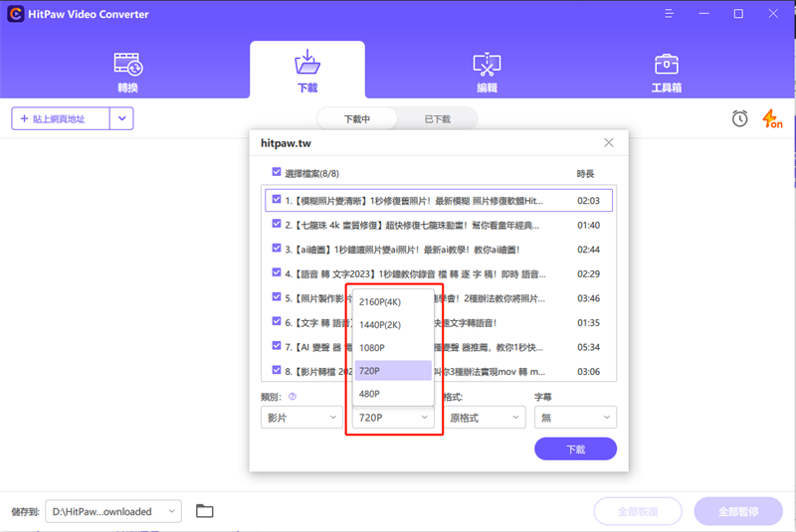
Task: Switch to the 轉換 convert tab
Action: coord(128,72)
